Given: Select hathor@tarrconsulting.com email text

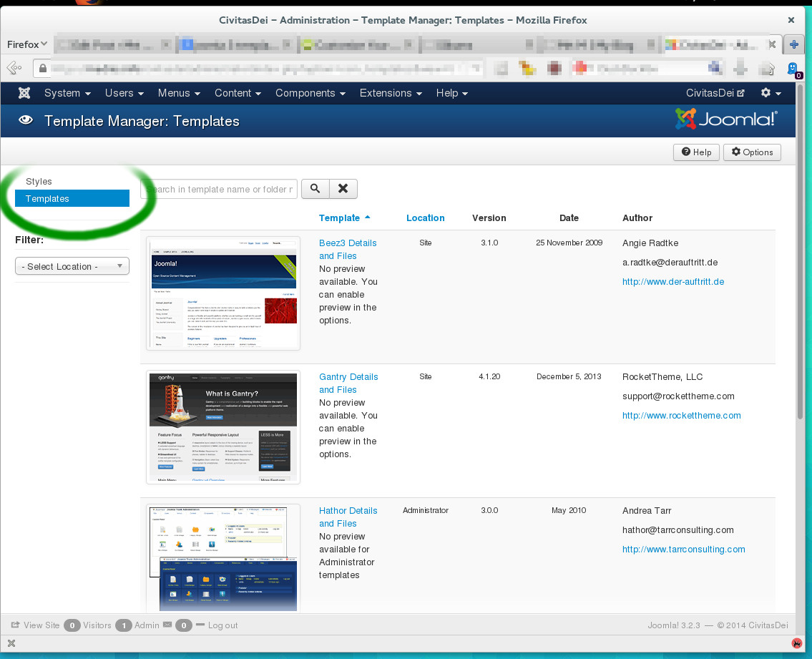Looking at the screenshot, I should click(678, 530).
